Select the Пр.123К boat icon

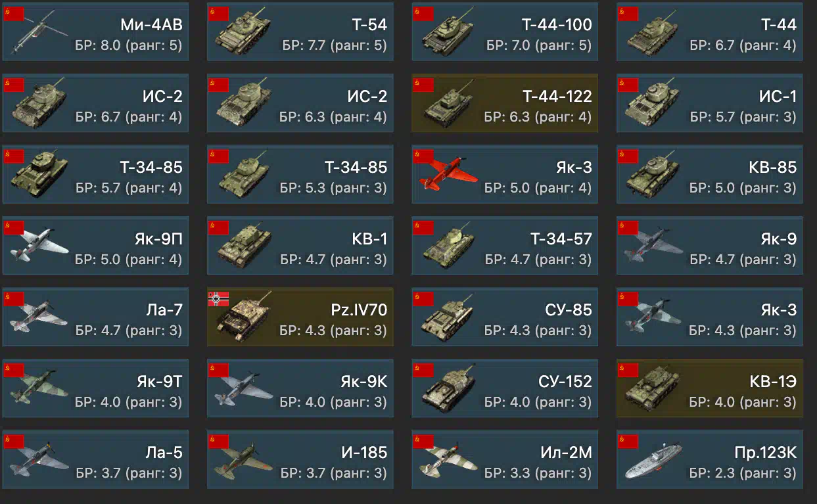coord(653,460)
